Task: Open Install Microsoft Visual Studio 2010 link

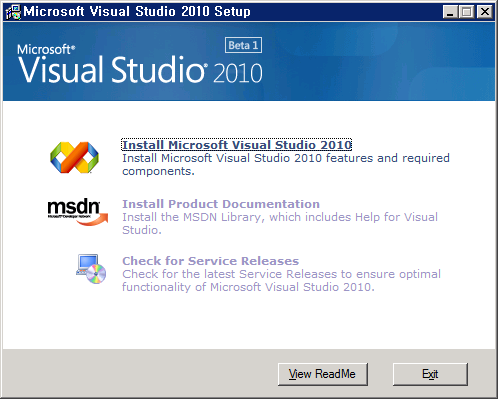Action: coord(237,145)
